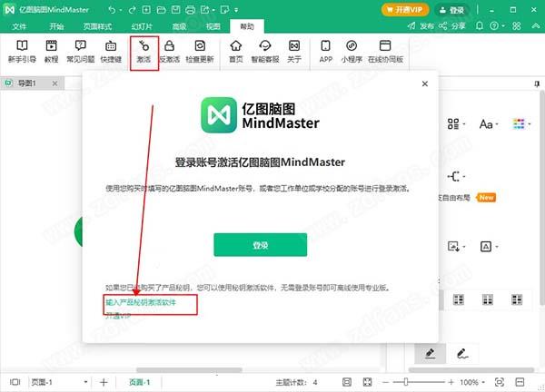The height and width of the screenshot is (392, 545).
Task: Open 在线协同版 online collaboration version
Action: [x=385, y=51]
